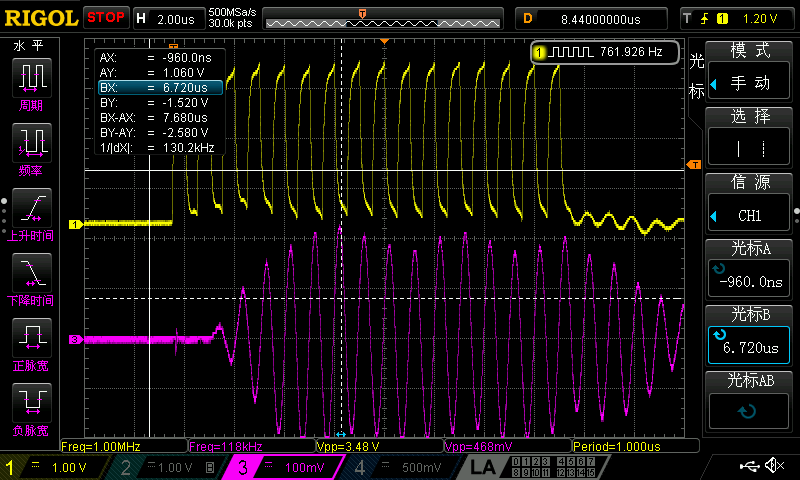Select the positive pulse width (正脉宽) icon
Screen dimensions: 800x480
(x=32, y=337)
